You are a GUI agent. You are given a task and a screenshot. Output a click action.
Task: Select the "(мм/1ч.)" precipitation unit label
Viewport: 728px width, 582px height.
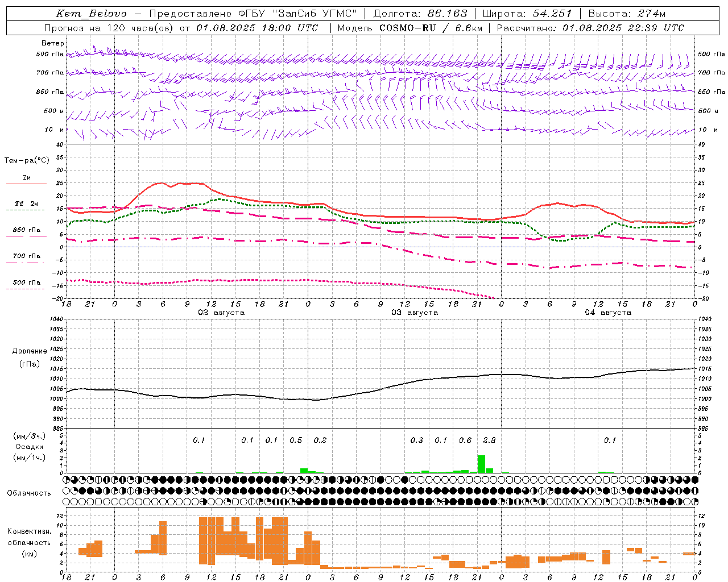[x=29, y=458]
